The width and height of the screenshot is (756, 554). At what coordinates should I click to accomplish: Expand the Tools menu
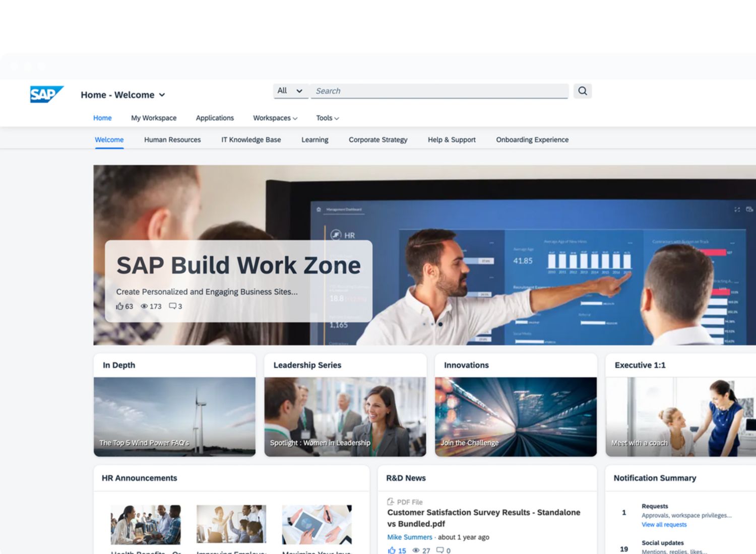pyautogui.click(x=327, y=118)
